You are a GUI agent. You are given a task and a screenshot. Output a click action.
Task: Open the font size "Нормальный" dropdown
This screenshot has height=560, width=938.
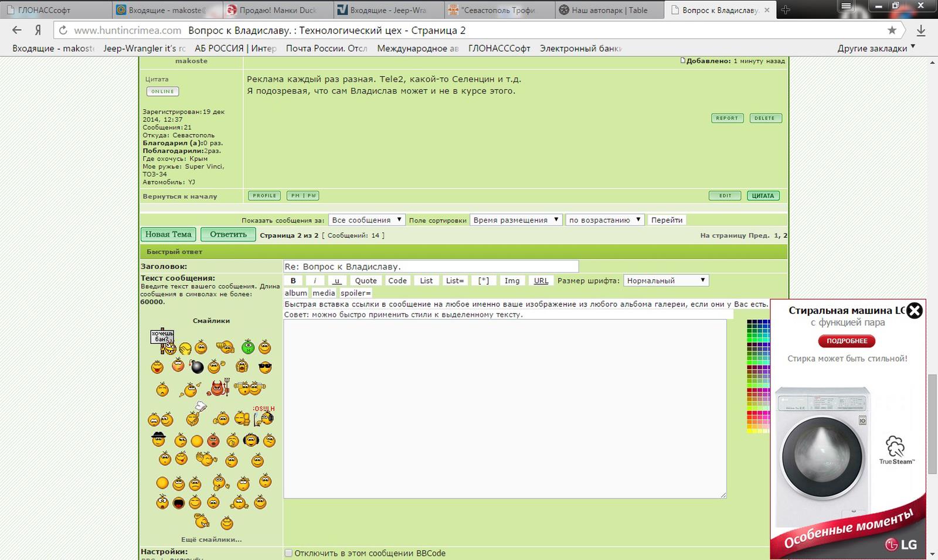click(665, 281)
